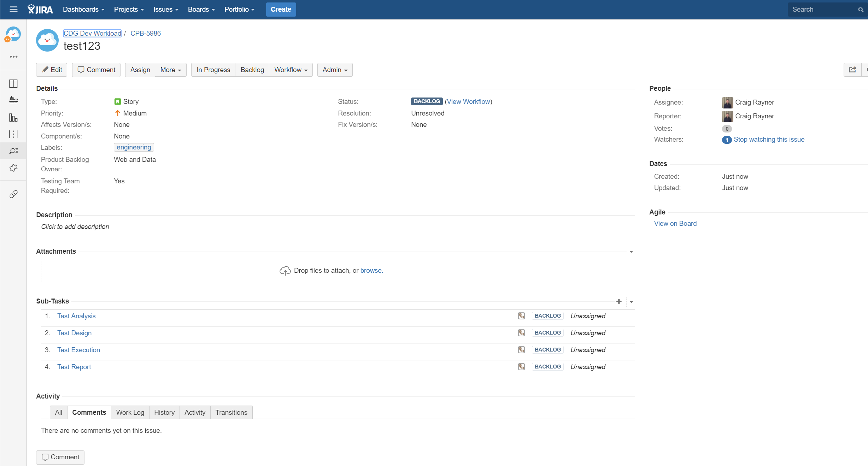Collapse the Attachments section options arrow
This screenshot has height=466, width=868.
[631, 252]
